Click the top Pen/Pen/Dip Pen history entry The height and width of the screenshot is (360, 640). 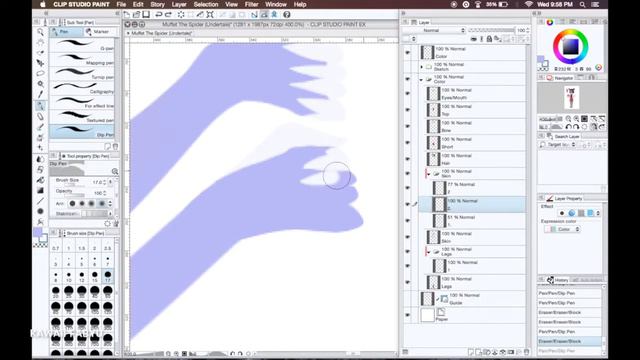(x=569, y=293)
